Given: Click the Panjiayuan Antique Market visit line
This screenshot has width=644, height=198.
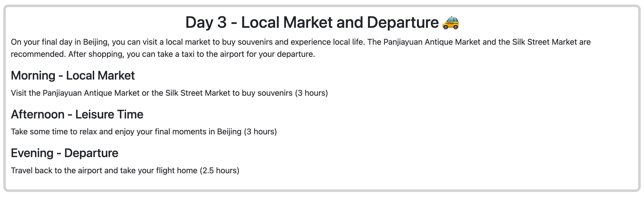Looking at the screenshot, I should coord(169,93).
